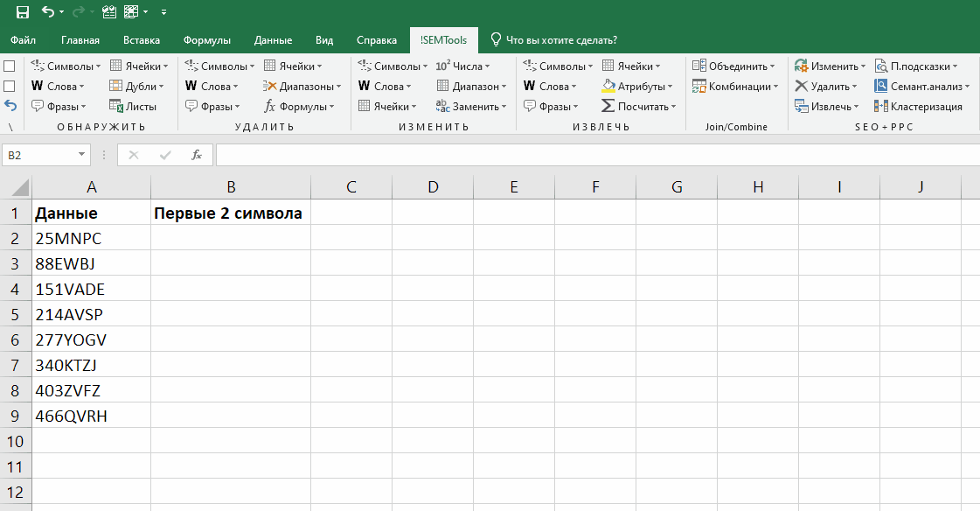The image size is (980, 511).
Task: Click the Кластеризация button
Action: click(918, 107)
